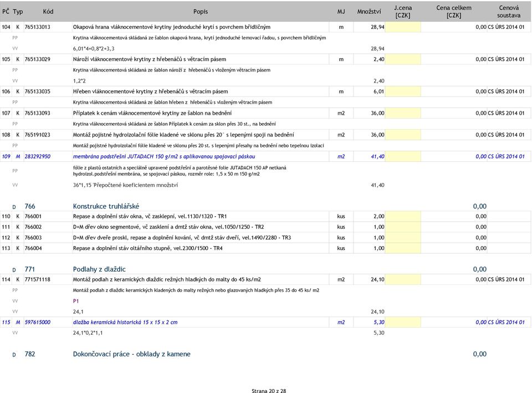Click section heading 'Konstrukce truhlářské'

click(x=106, y=206)
